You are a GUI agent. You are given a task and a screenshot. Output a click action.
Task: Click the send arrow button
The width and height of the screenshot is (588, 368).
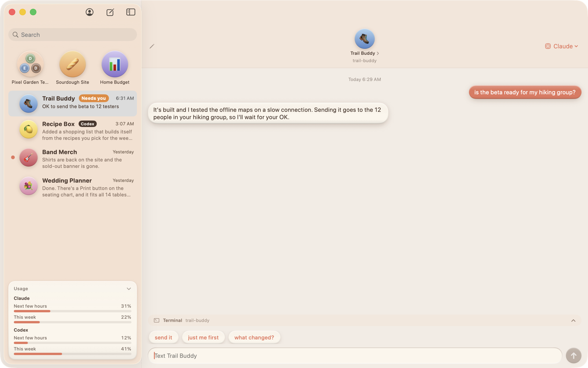tap(573, 356)
